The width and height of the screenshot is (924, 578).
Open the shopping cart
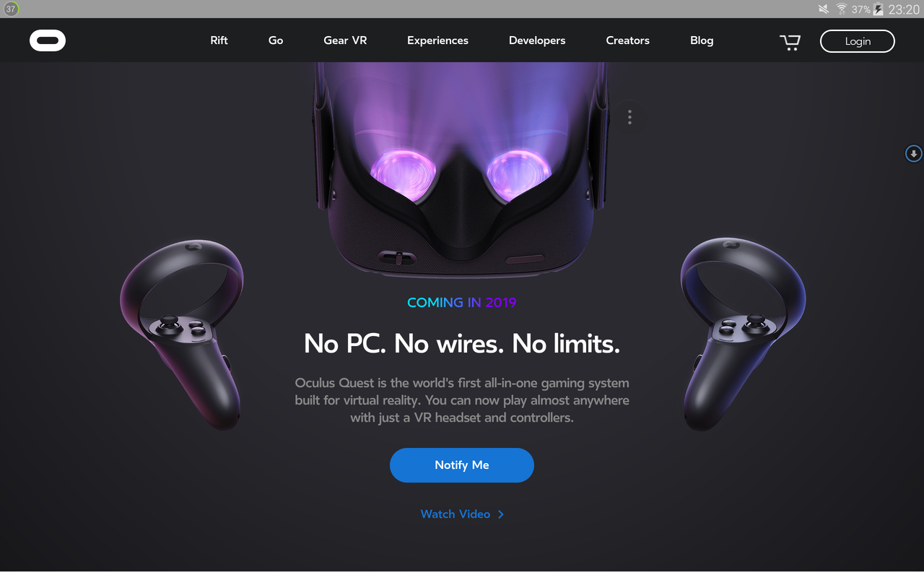(x=790, y=42)
